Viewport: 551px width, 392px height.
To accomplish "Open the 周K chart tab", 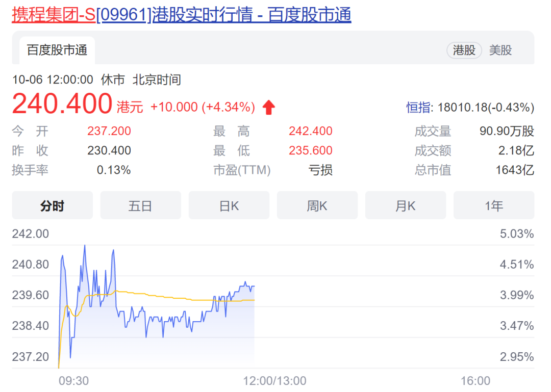I will tap(317, 205).
